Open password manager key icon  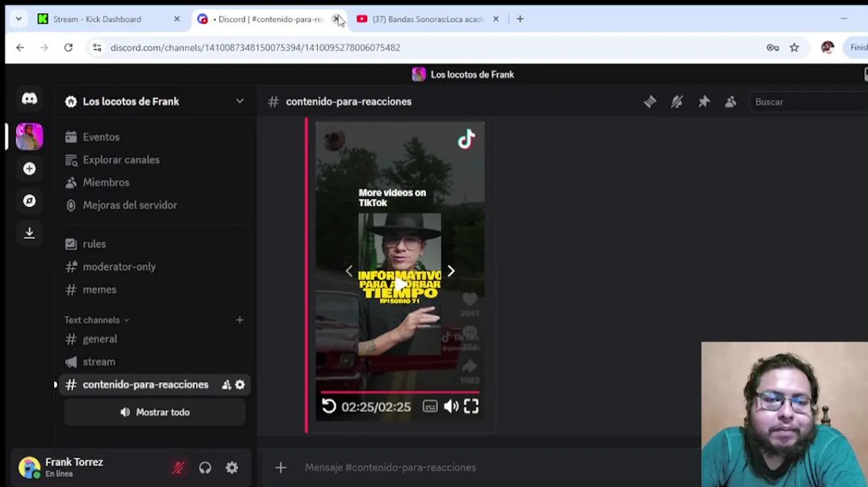tap(773, 47)
